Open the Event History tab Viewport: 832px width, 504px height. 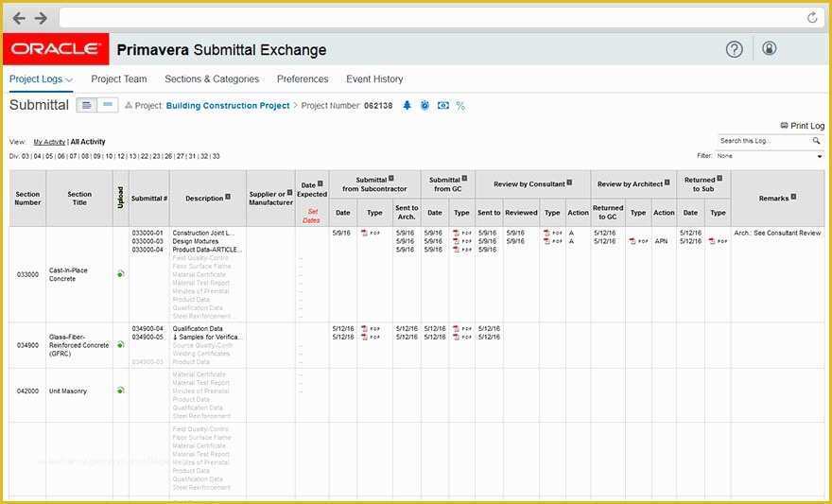[374, 79]
